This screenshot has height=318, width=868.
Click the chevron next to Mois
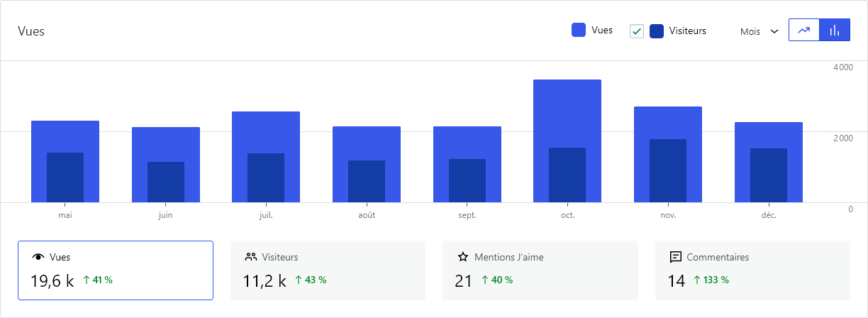pyautogui.click(x=774, y=31)
